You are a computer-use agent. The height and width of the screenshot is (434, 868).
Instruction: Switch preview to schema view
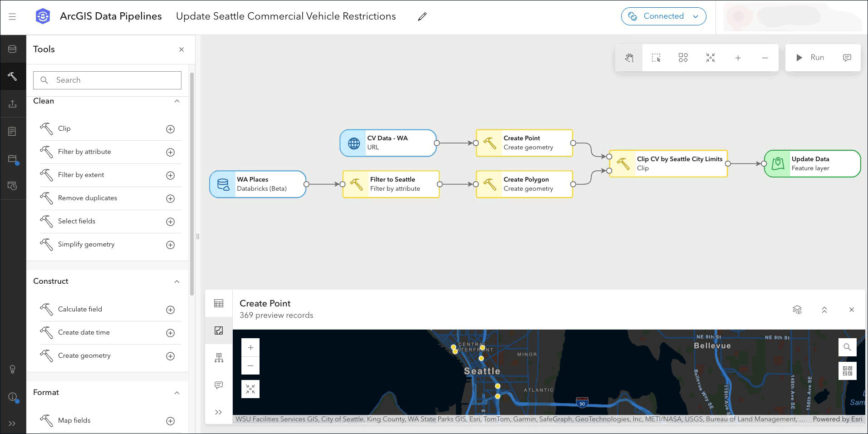[x=219, y=358]
